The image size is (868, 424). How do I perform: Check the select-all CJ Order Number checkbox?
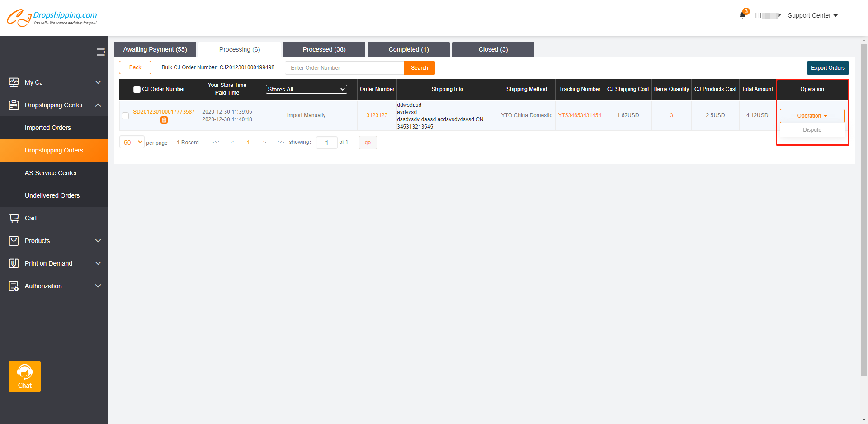coord(137,90)
